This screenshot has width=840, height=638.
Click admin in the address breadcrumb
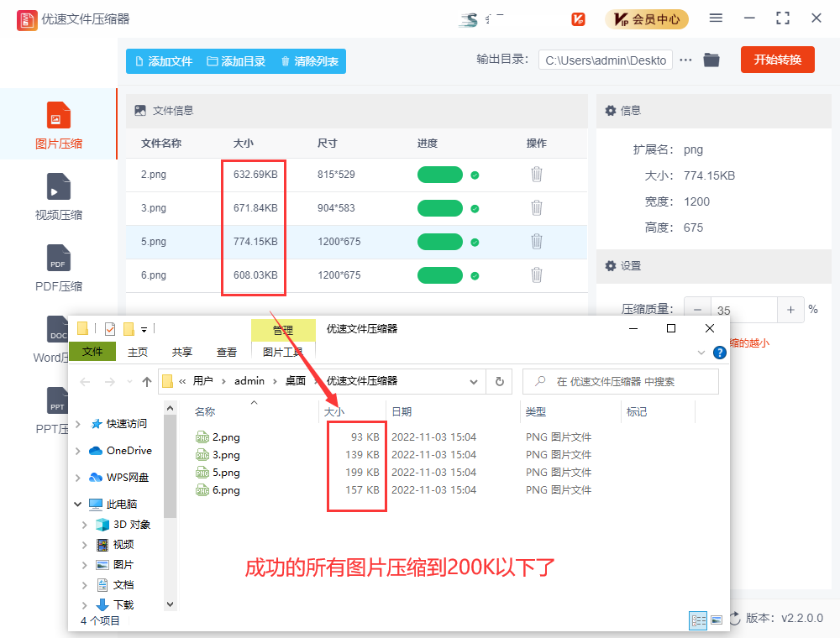click(249, 381)
